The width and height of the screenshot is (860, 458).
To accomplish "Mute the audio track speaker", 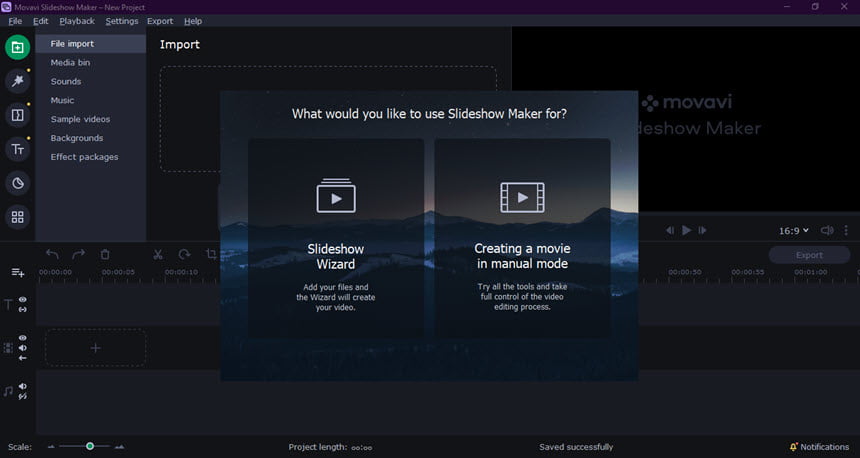I will 22,386.
